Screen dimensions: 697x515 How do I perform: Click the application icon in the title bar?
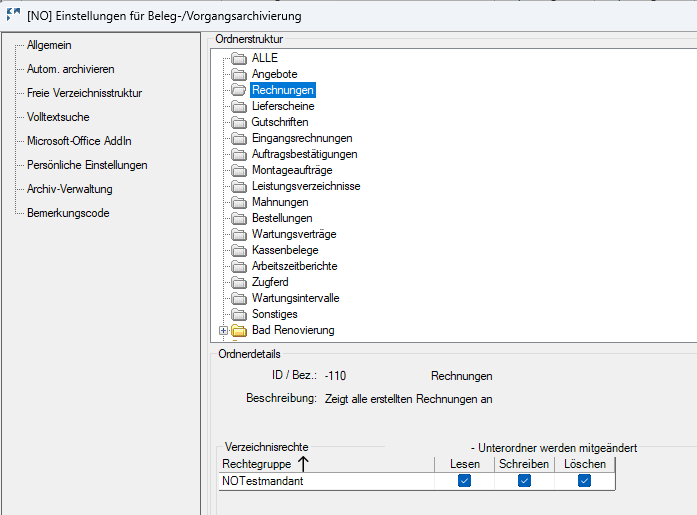tap(13, 15)
